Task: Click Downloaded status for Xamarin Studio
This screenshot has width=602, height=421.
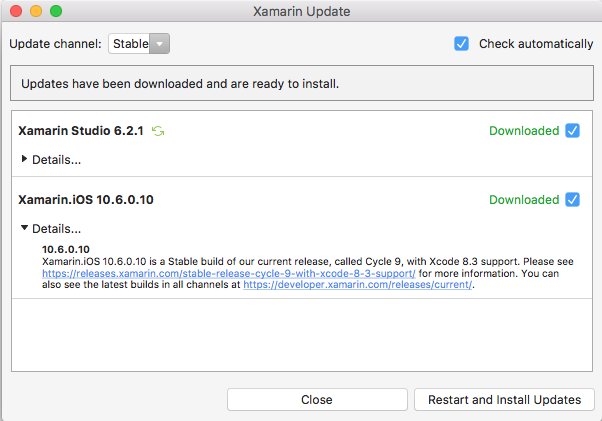Action: (524, 131)
